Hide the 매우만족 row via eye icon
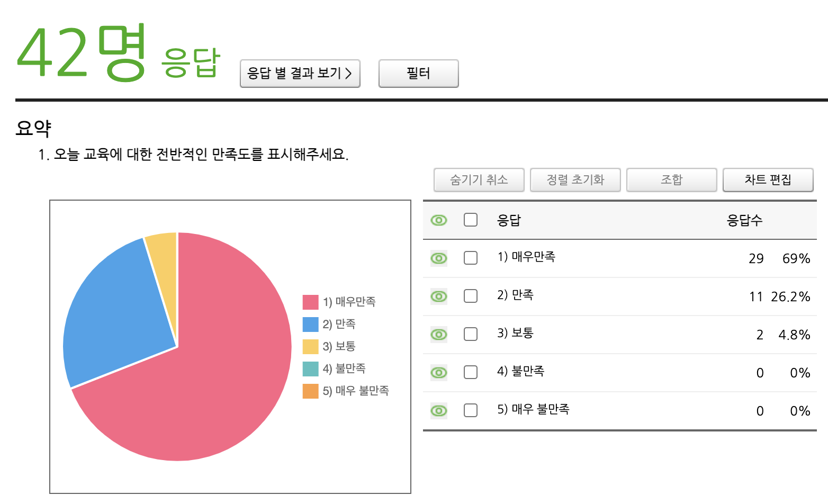Screen dimensions: 828x504 pos(438,258)
